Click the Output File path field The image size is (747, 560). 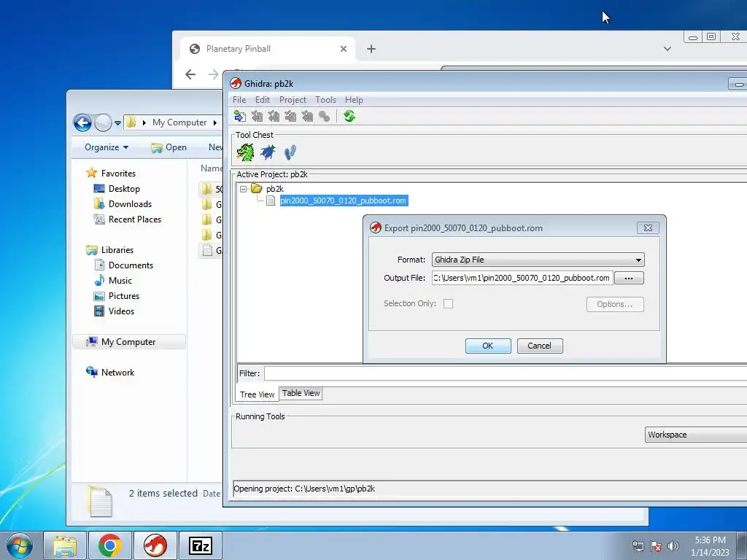click(x=522, y=278)
